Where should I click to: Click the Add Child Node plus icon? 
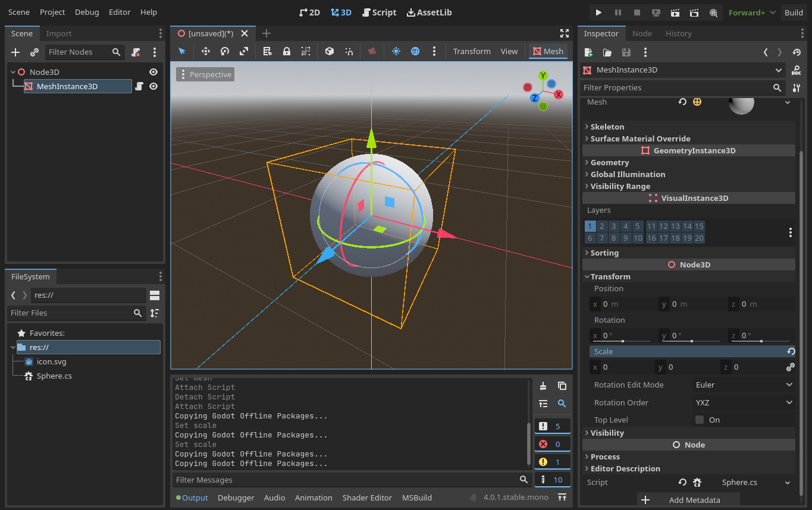click(15, 52)
